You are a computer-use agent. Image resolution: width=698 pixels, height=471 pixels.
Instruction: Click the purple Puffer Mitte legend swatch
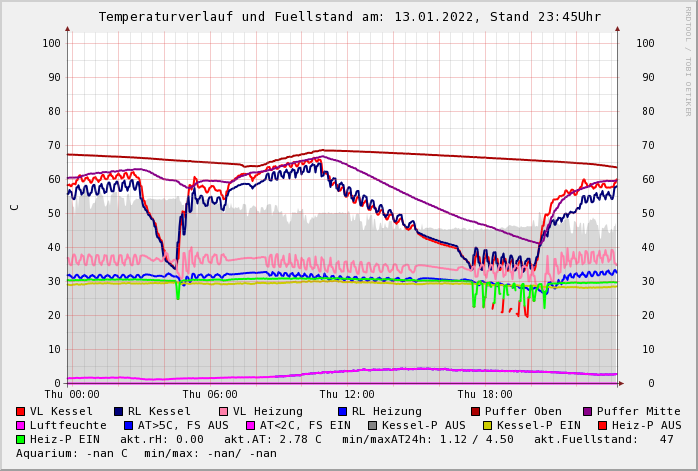588,411
